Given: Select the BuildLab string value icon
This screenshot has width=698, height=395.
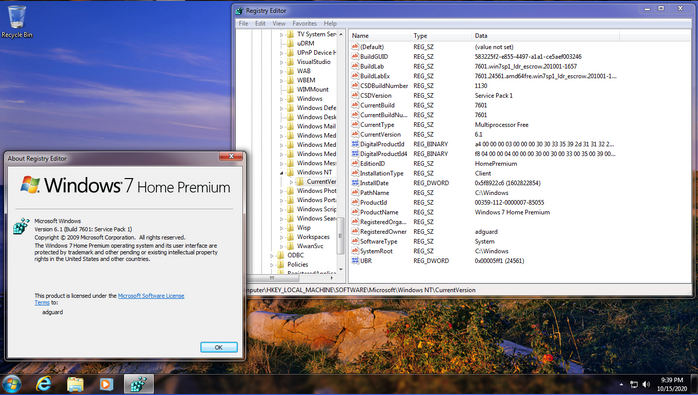Looking at the screenshot, I should point(355,66).
